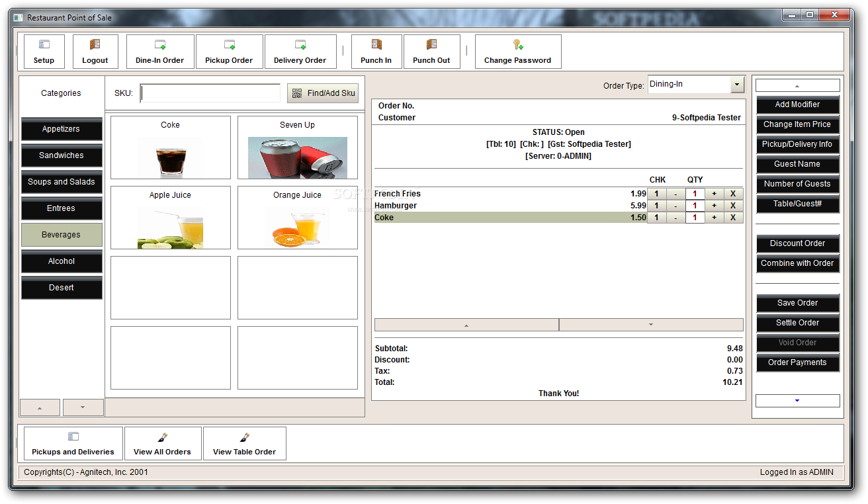Punch In via the toolbar
This screenshot has height=504, width=868.
(376, 52)
